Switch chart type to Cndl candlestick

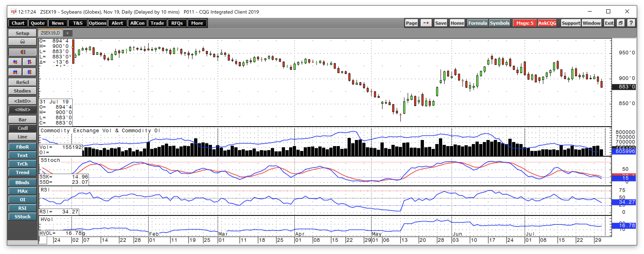pyautogui.click(x=23, y=128)
